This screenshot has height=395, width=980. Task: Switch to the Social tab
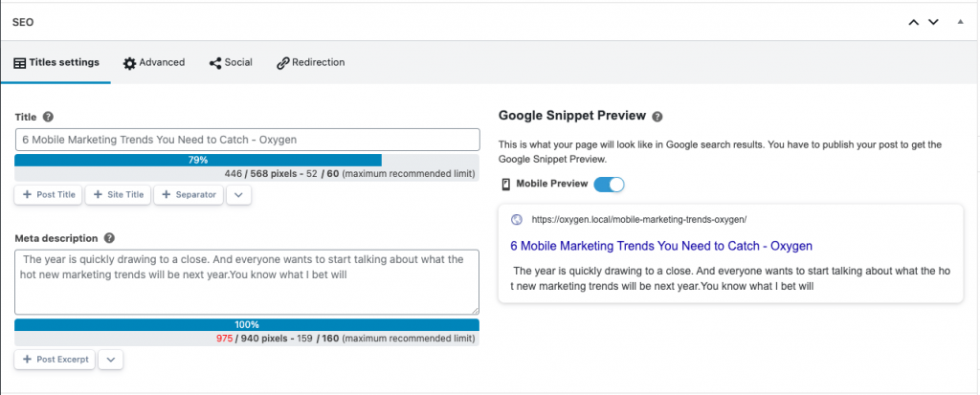[x=231, y=62]
